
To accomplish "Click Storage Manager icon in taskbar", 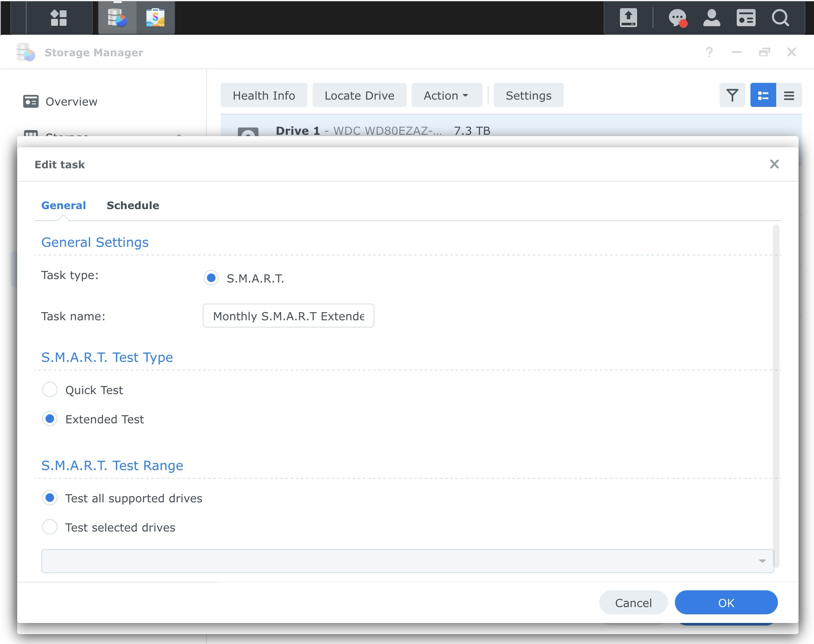I will point(117,18).
